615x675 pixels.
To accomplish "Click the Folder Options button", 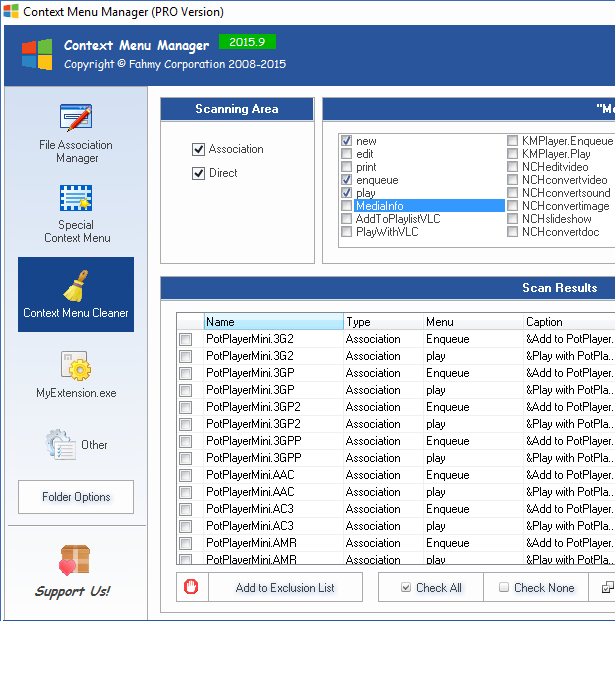I will [x=76, y=497].
